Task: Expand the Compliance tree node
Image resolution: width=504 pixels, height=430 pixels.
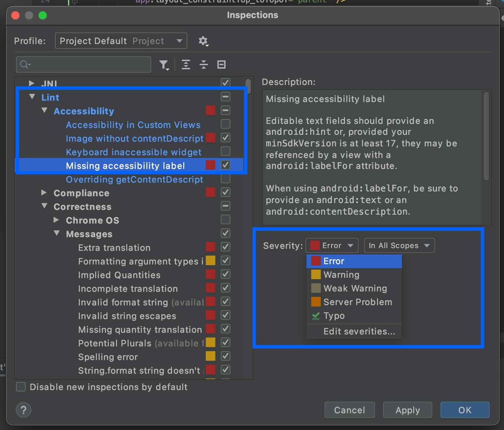Action: (x=44, y=193)
